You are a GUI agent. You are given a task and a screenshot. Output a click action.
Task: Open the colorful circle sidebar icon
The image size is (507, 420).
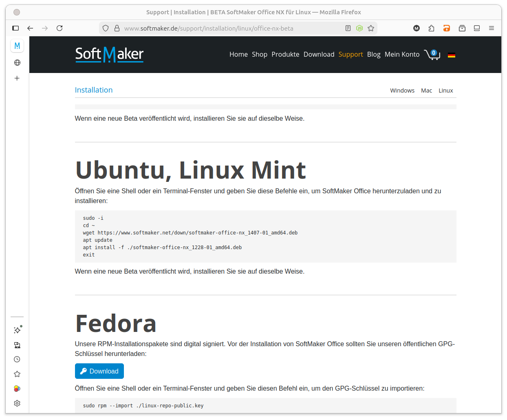(x=17, y=389)
